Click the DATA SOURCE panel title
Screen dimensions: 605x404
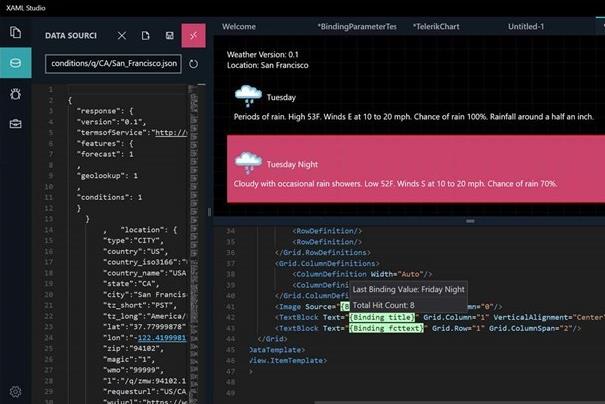click(71, 35)
